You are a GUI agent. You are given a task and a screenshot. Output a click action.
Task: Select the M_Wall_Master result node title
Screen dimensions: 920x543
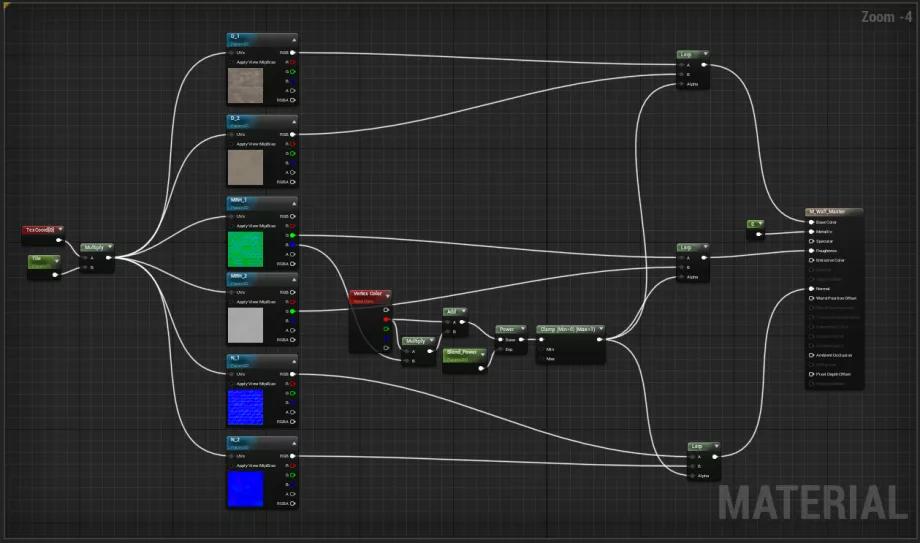(x=832, y=212)
